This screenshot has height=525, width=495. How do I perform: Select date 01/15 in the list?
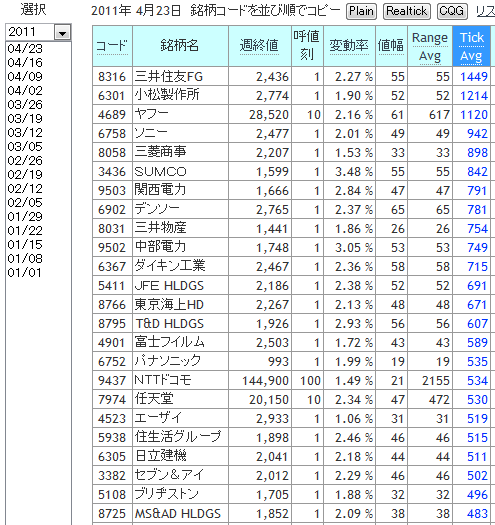(x=25, y=244)
